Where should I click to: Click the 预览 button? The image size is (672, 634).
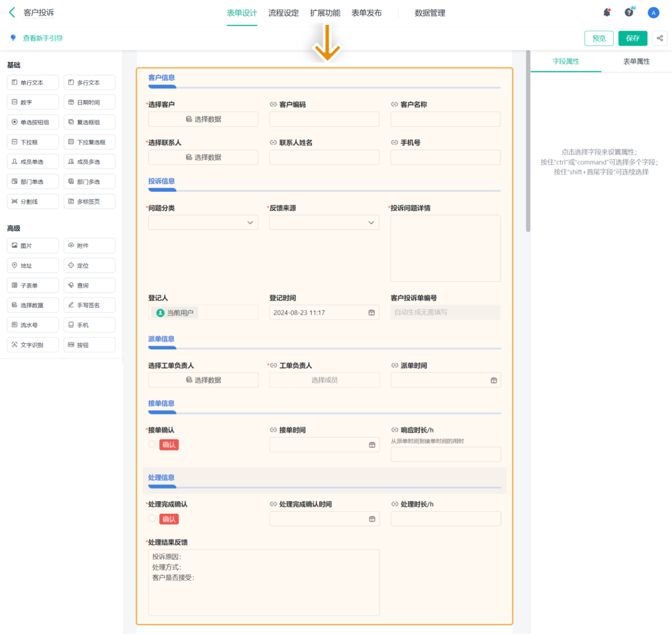point(599,38)
